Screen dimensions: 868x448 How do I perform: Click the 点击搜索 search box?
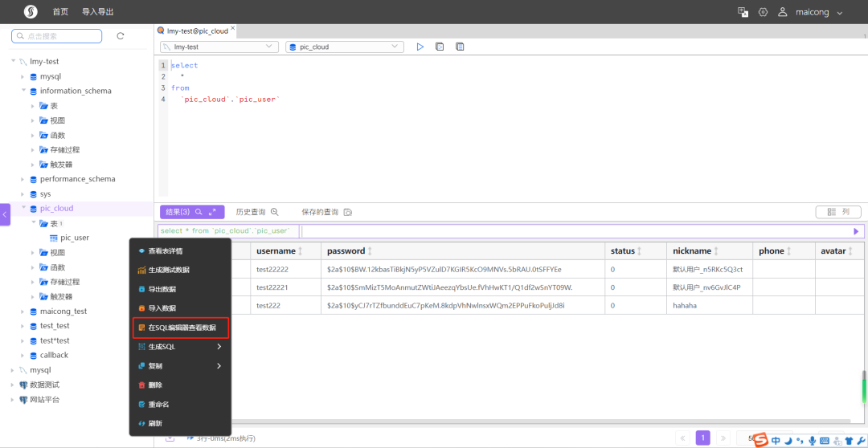[56, 36]
